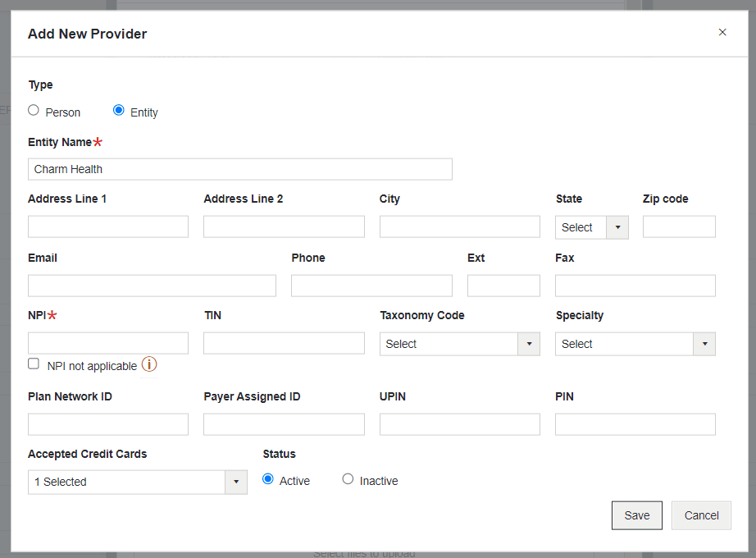This screenshot has width=756, height=558.
Task: Cancel adding the new provider
Action: (701, 515)
